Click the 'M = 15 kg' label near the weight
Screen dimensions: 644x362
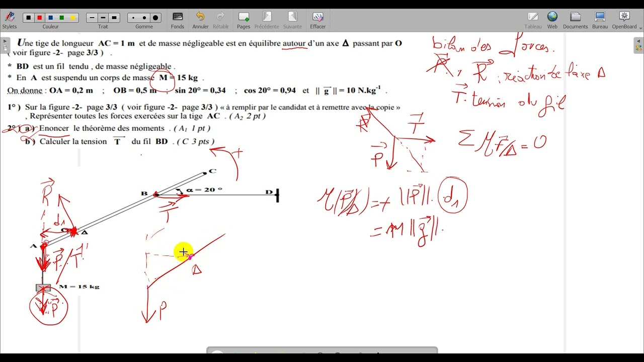tap(79, 287)
